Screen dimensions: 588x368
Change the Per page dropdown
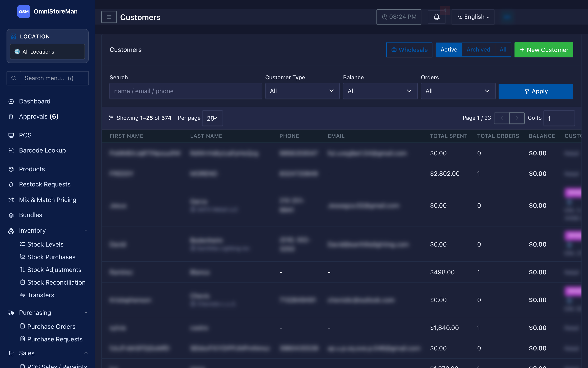(212, 118)
